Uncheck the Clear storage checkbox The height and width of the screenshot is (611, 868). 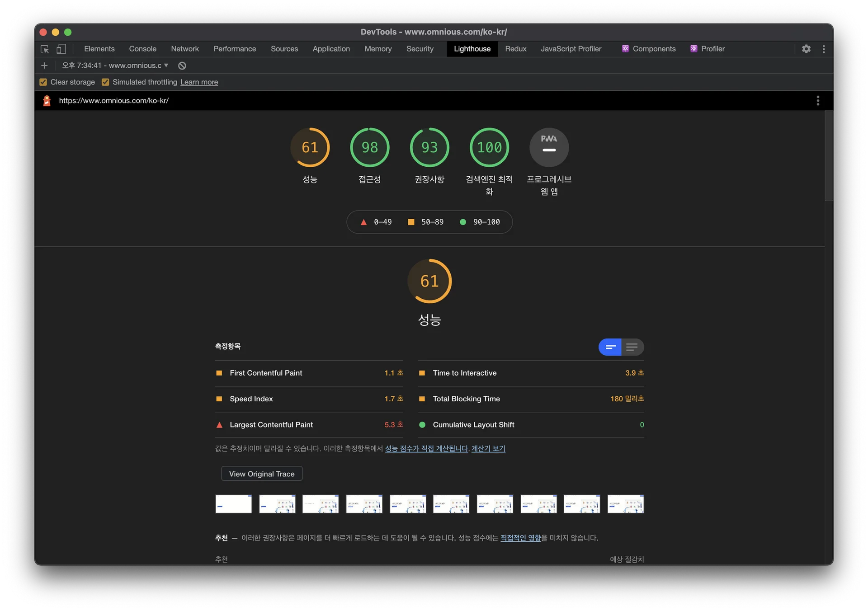43,82
